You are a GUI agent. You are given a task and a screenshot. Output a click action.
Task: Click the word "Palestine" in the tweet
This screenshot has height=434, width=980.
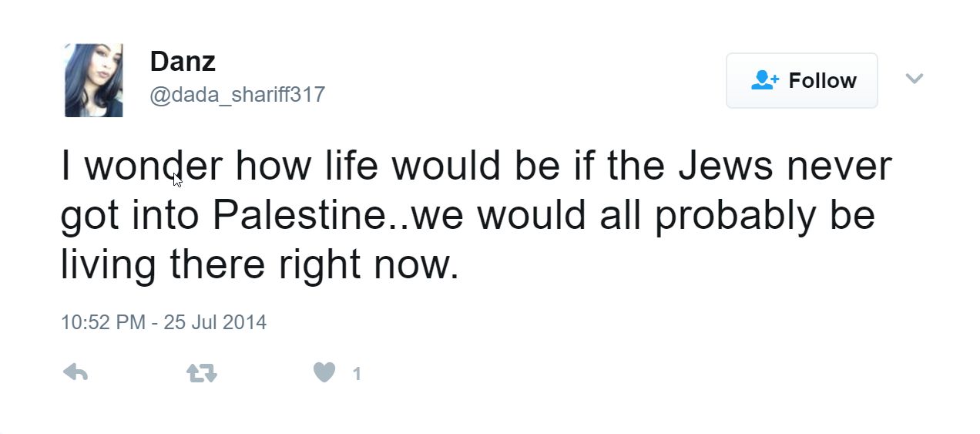pos(305,215)
